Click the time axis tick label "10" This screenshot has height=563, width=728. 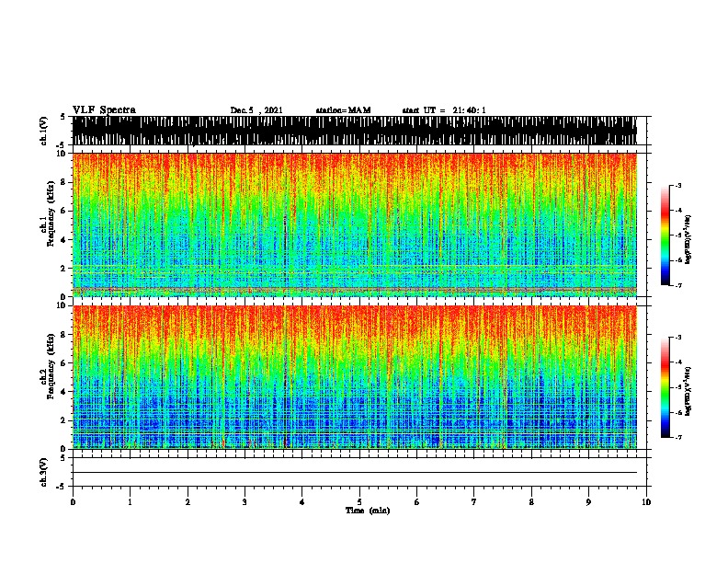point(646,502)
